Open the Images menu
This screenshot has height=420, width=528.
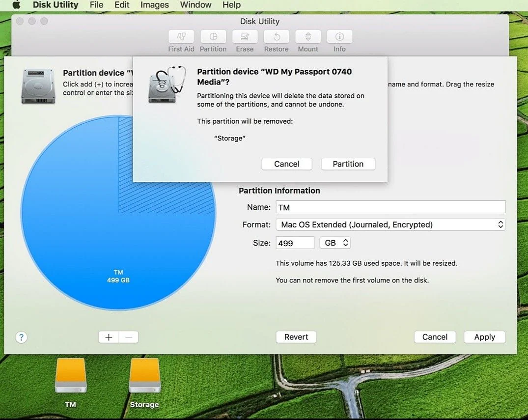(155, 5)
